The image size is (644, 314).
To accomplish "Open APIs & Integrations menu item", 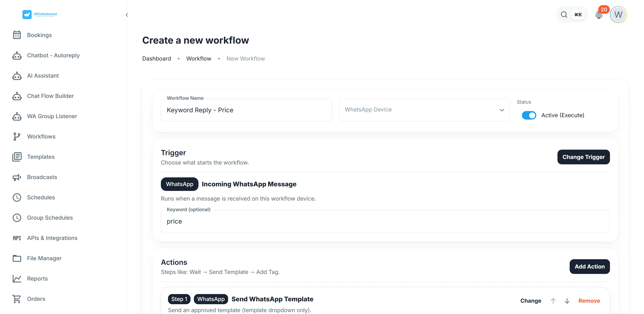I will (52, 238).
